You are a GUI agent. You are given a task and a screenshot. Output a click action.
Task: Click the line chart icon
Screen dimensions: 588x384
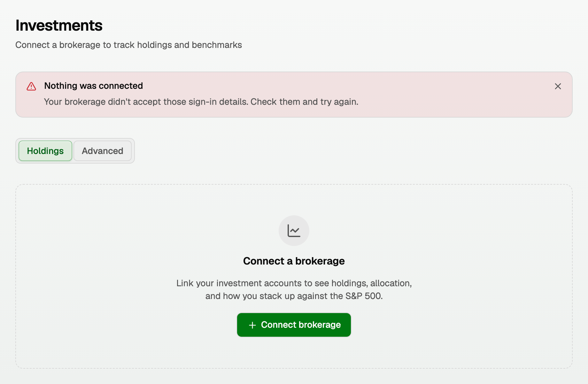point(294,231)
